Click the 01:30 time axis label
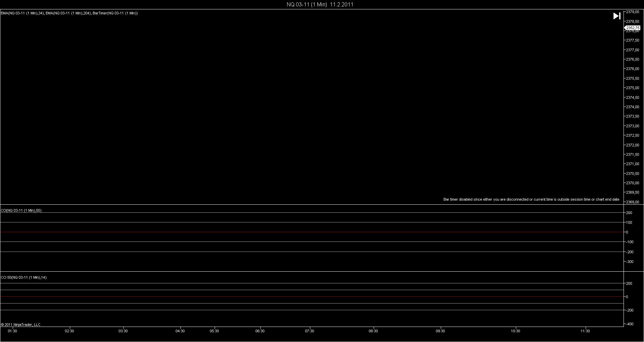Viewport: 644px width, 342px height. point(12,331)
